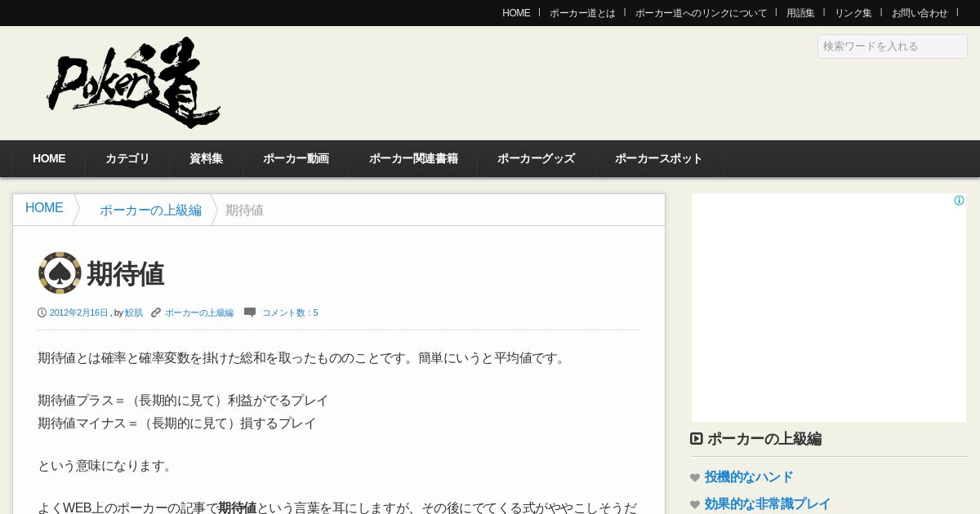Click the poker chip spade icon beside 期待値 title
This screenshot has width=980, height=514.
pyautogui.click(x=60, y=273)
